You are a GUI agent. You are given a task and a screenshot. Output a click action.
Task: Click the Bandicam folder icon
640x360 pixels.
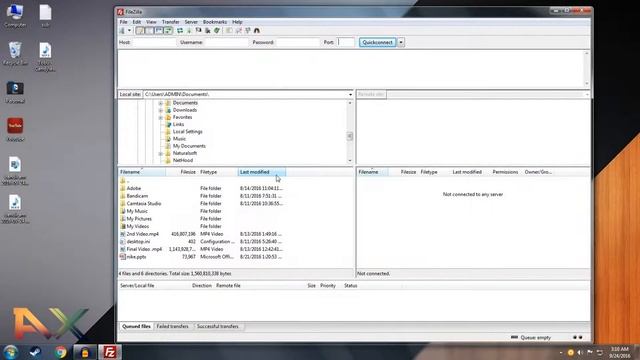122,196
